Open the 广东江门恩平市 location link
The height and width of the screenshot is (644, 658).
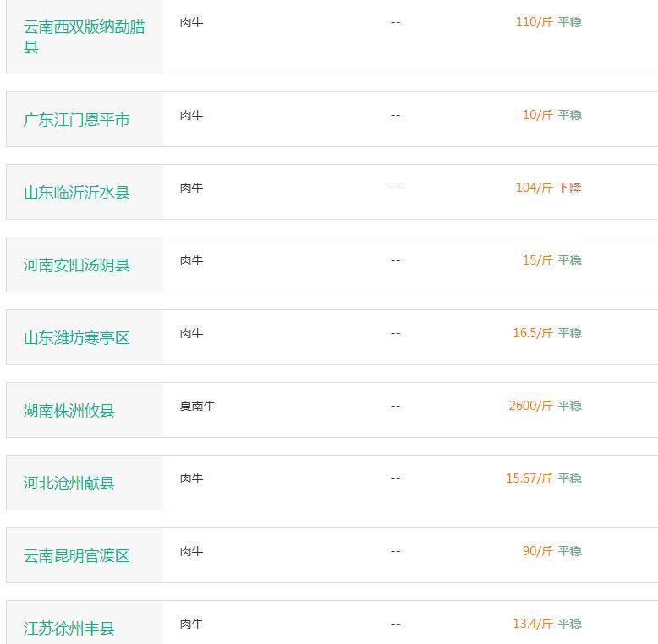tap(76, 120)
